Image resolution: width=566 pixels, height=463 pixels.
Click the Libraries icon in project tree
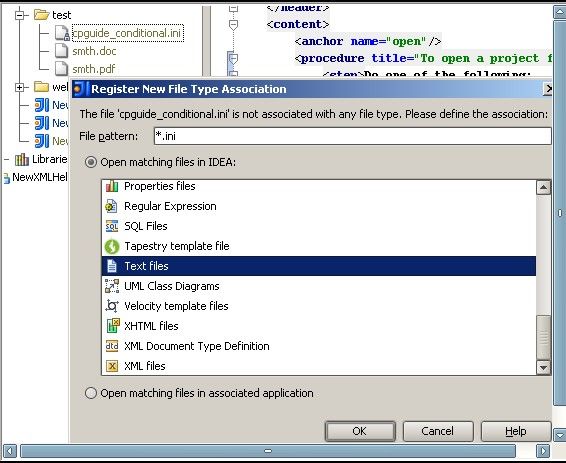pyautogui.click(x=22, y=159)
